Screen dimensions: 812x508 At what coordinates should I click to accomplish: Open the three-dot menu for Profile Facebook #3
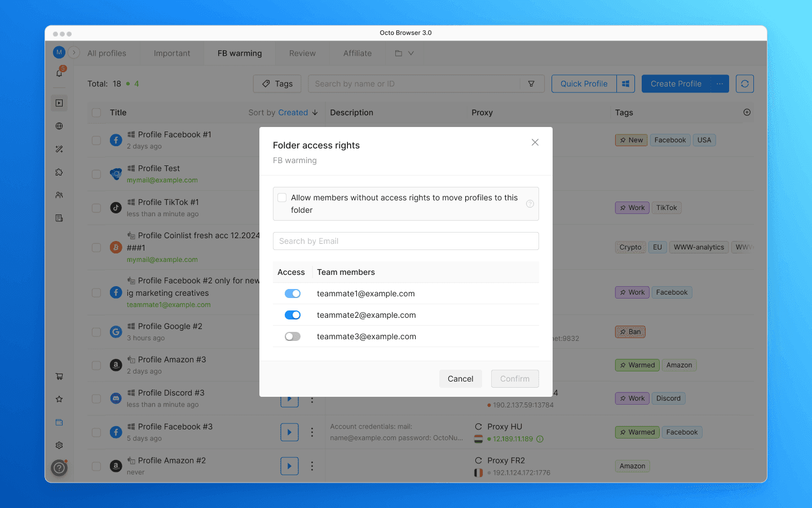point(312,432)
